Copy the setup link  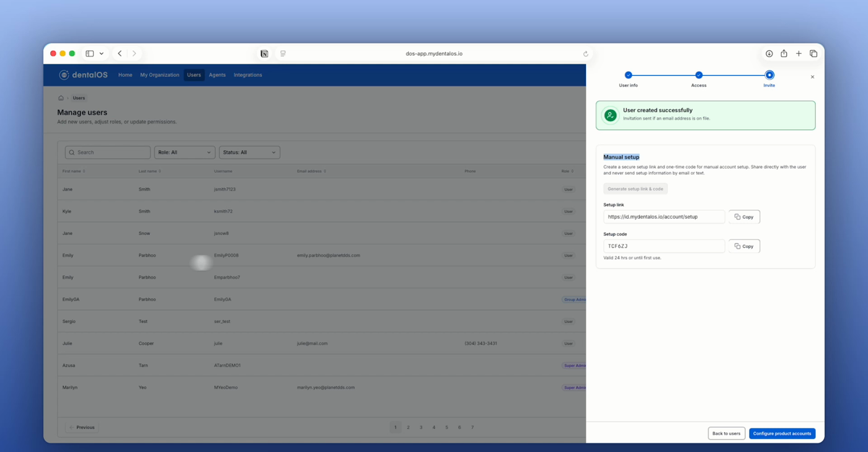[x=744, y=217]
